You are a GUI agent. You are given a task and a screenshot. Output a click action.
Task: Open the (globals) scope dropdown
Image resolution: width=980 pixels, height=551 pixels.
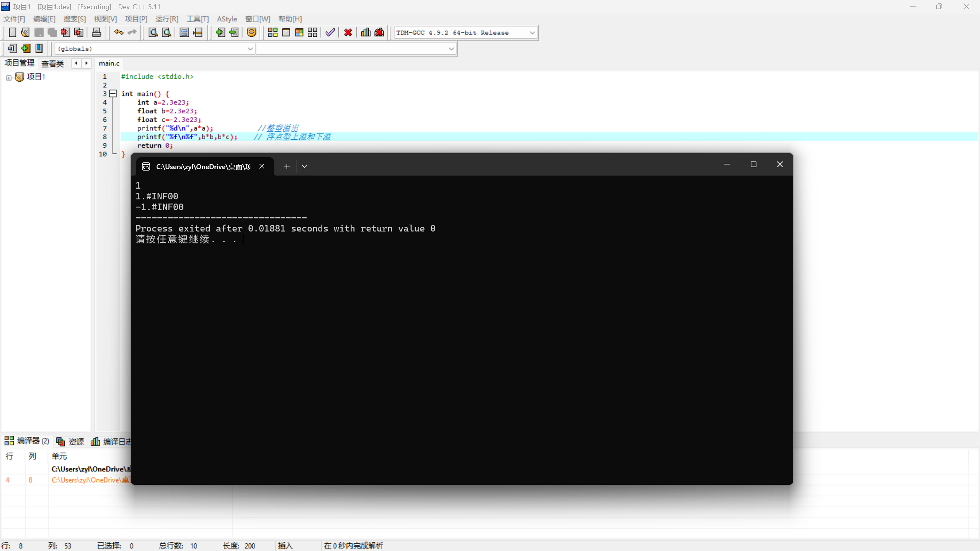[x=250, y=49]
